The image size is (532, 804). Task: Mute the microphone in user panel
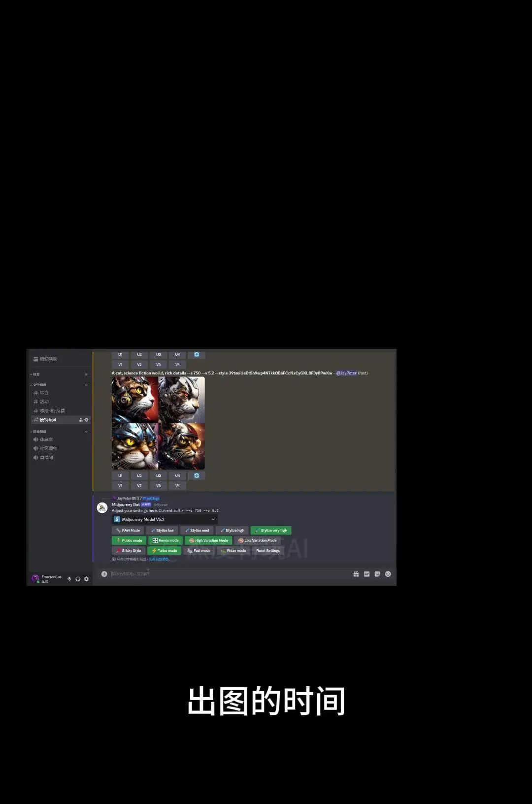point(69,579)
